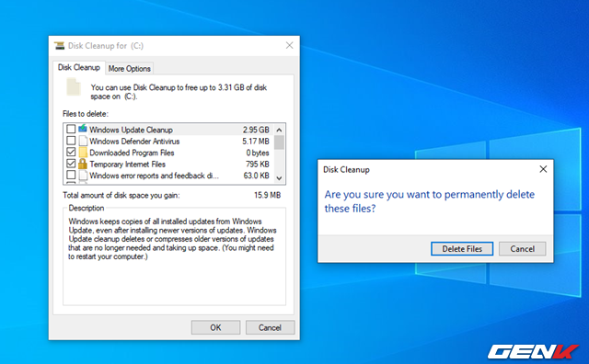The image size is (589, 364).
Task: Select the Temporary Internet Files list entry
Action: 168,164
